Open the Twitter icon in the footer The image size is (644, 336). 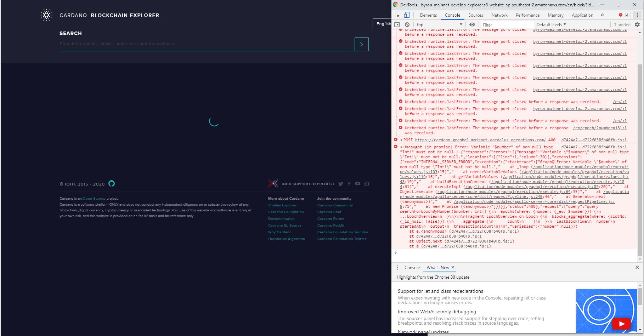[341, 184]
